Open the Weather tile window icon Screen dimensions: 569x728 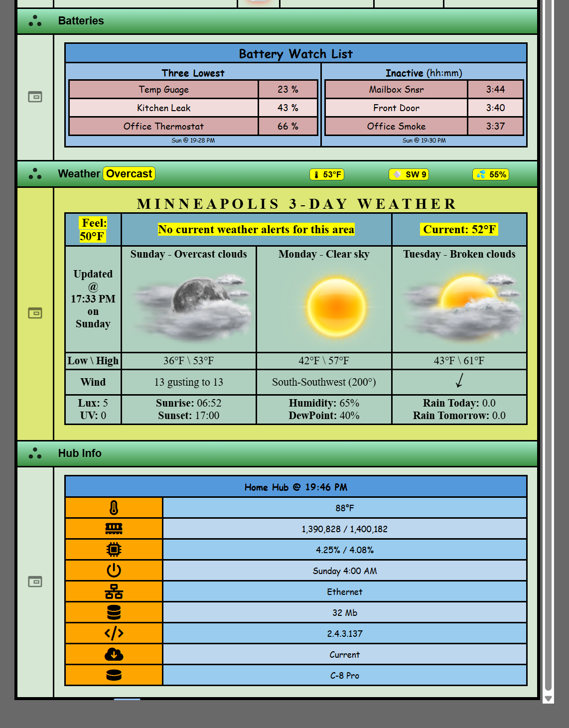(35, 313)
